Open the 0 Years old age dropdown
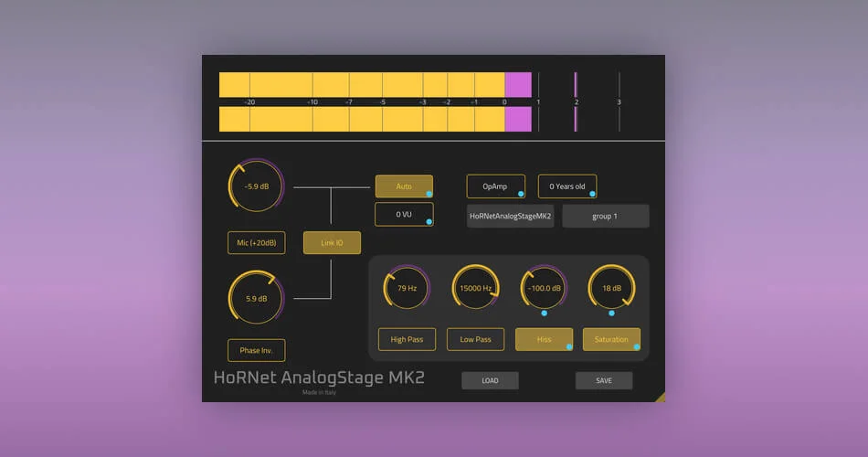The image size is (868, 457). 567,186
